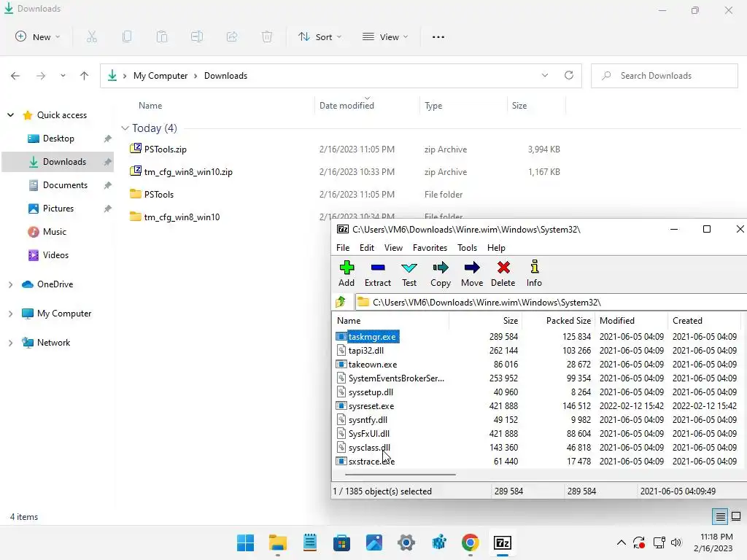Open the See more ellipsis menu

point(438,36)
